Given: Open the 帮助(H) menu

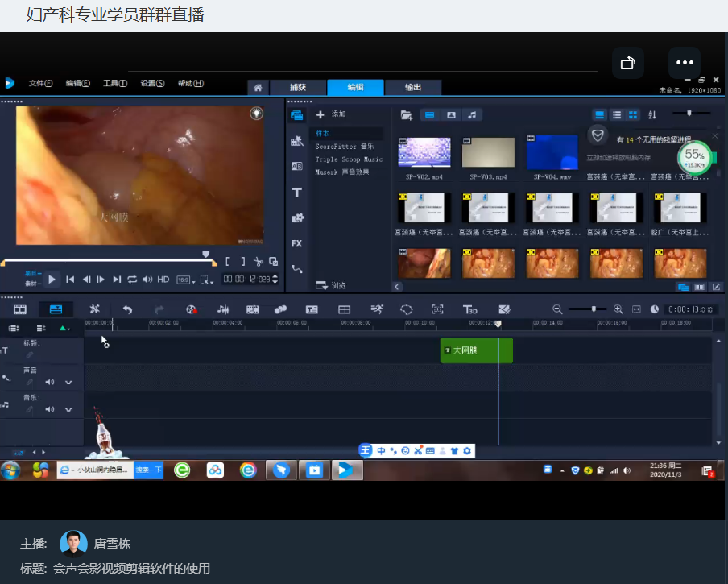Looking at the screenshot, I should pos(191,83).
